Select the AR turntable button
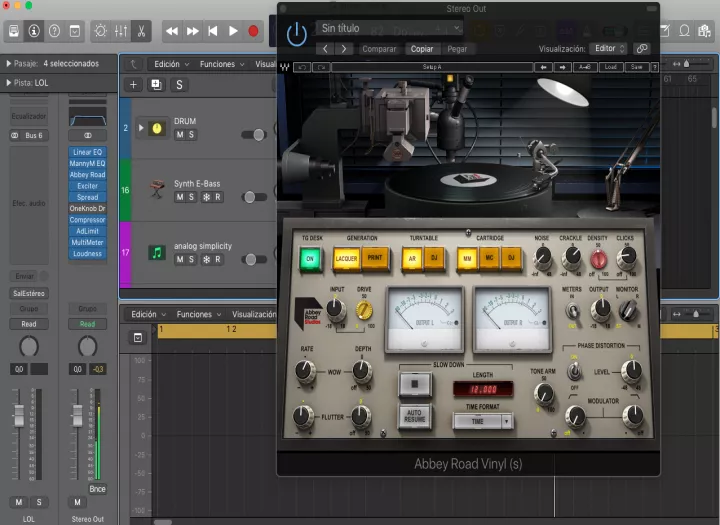The height and width of the screenshot is (525, 720). pyautogui.click(x=412, y=259)
